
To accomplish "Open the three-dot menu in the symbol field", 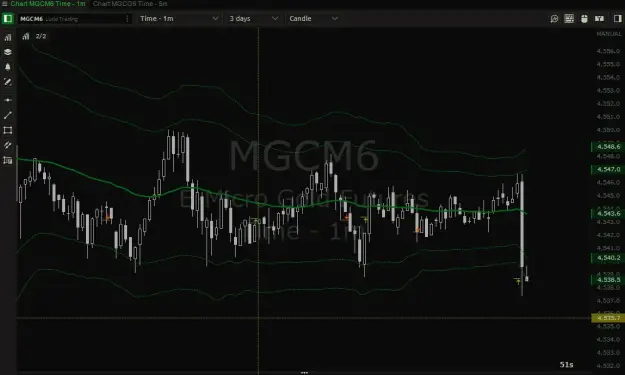I will pos(127,19).
